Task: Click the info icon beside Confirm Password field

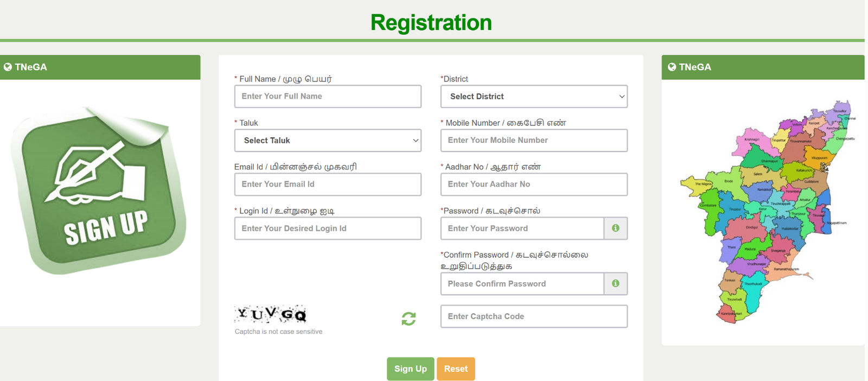Action: [615, 283]
